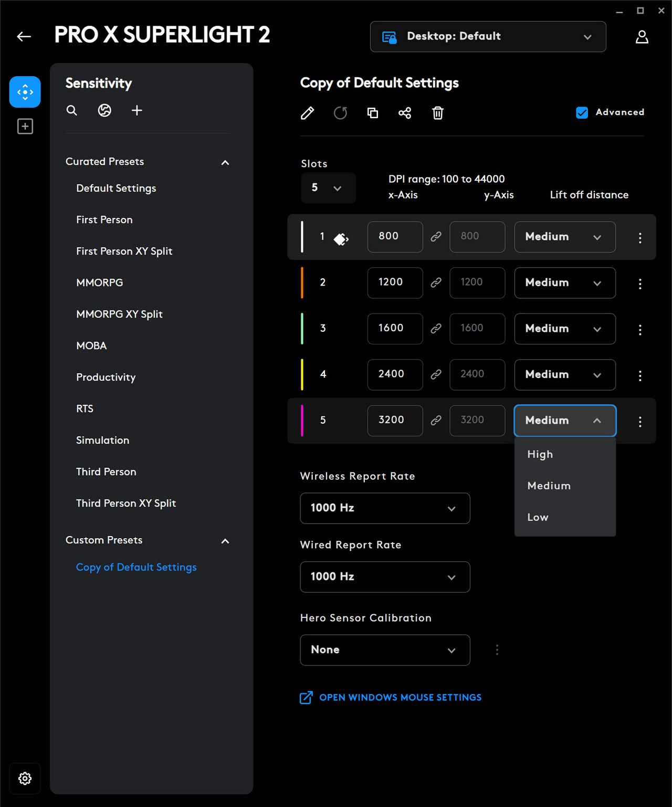Select the MMORPG preset

point(99,282)
